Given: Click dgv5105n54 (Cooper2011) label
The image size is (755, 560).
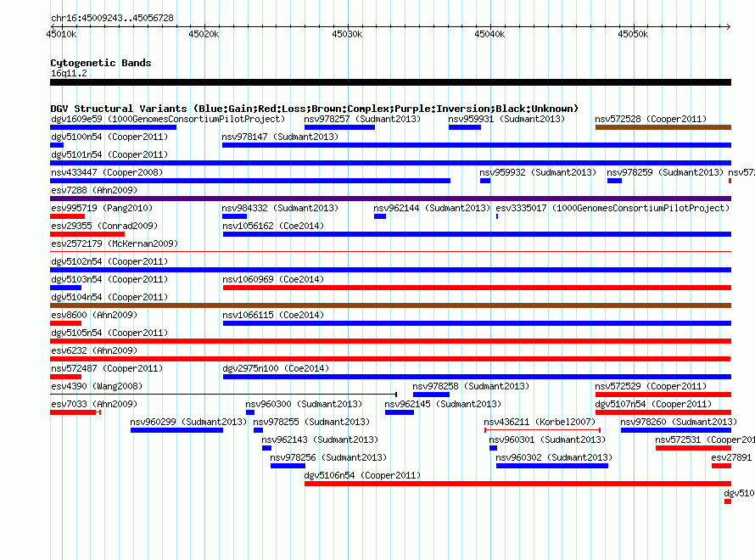Looking at the screenshot, I should (109, 333).
